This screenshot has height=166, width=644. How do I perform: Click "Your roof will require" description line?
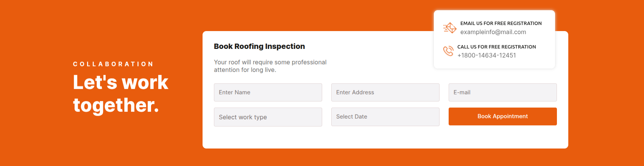(270, 62)
